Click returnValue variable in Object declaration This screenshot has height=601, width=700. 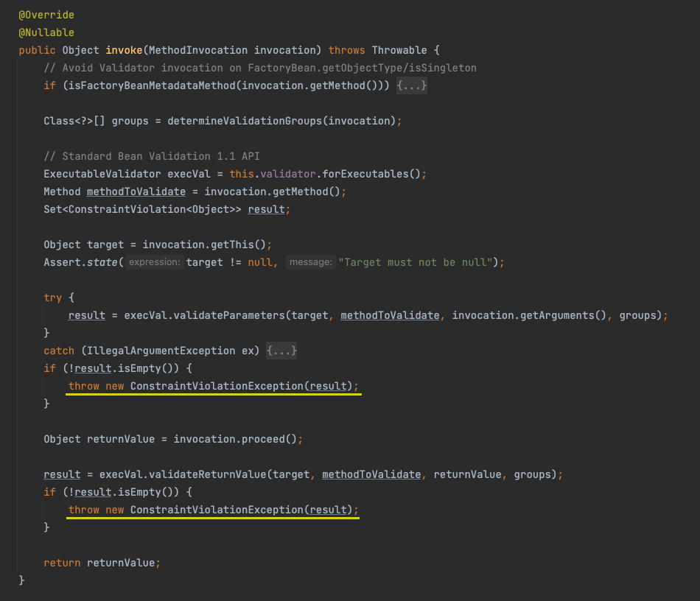[x=121, y=440]
